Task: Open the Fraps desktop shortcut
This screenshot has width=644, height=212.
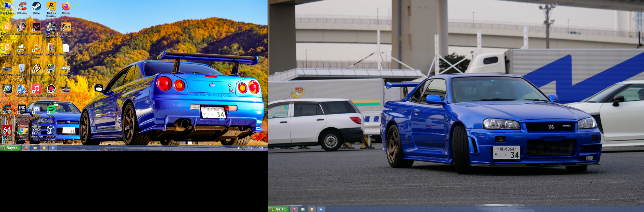Action: pyautogui.click(x=51, y=70)
